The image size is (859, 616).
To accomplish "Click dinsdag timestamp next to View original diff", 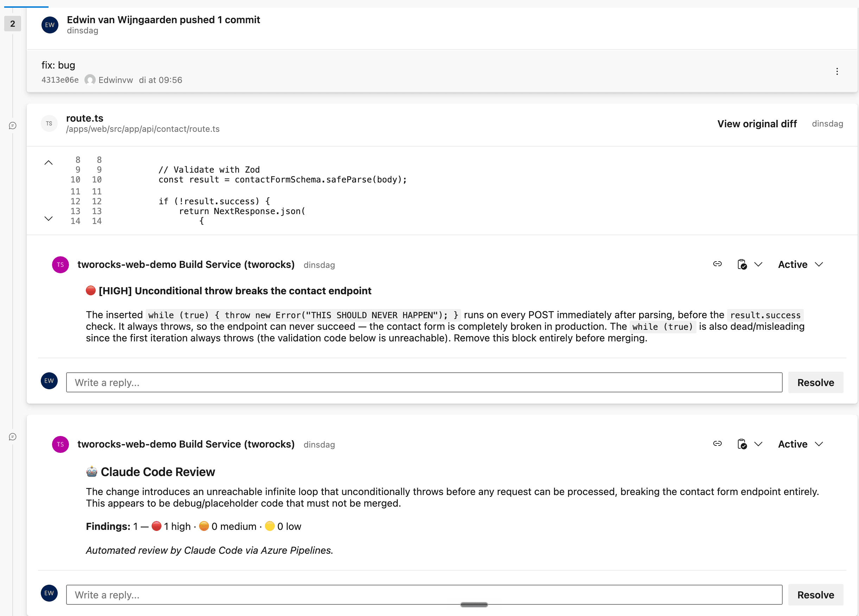I will point(827,124).
